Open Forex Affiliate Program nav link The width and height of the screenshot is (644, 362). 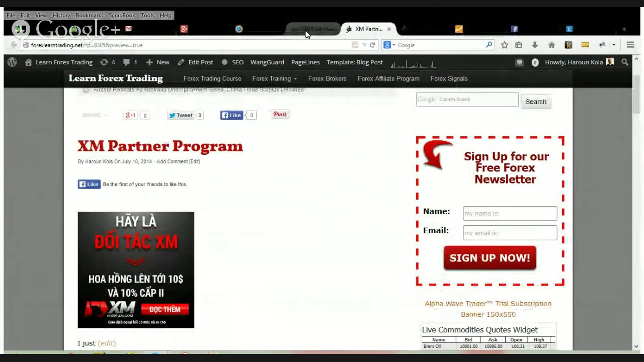[x=388, y=78]
